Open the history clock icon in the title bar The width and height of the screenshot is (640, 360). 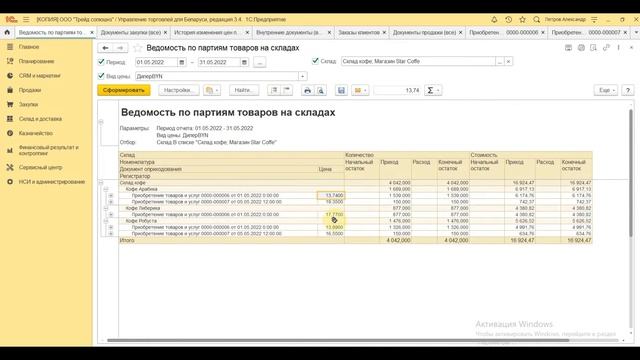click(x=508, y=19)
